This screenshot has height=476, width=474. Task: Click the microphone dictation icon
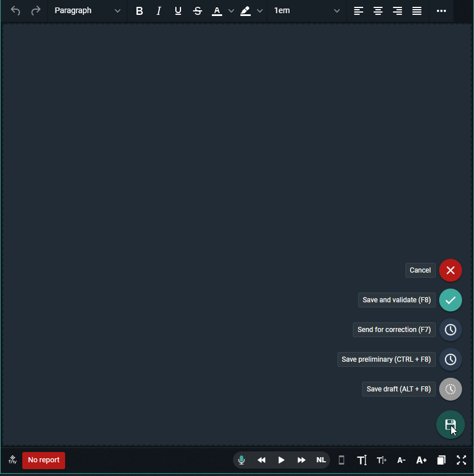[242, 460]
